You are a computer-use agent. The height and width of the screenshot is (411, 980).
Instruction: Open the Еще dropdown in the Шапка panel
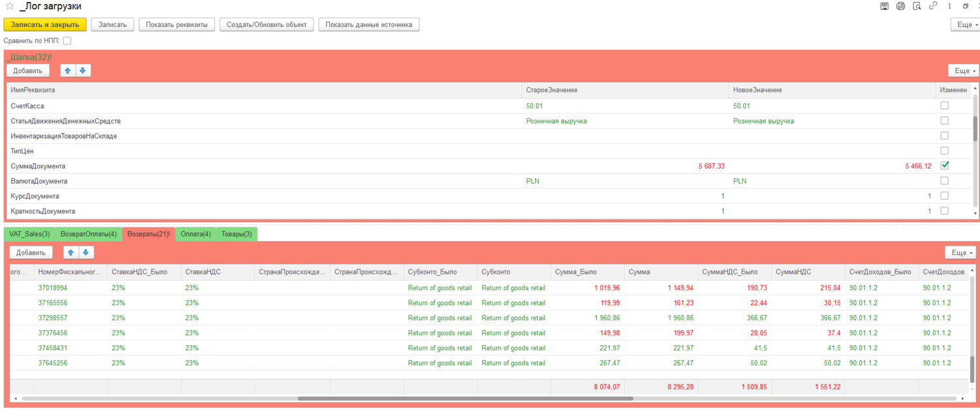point(962,71)
